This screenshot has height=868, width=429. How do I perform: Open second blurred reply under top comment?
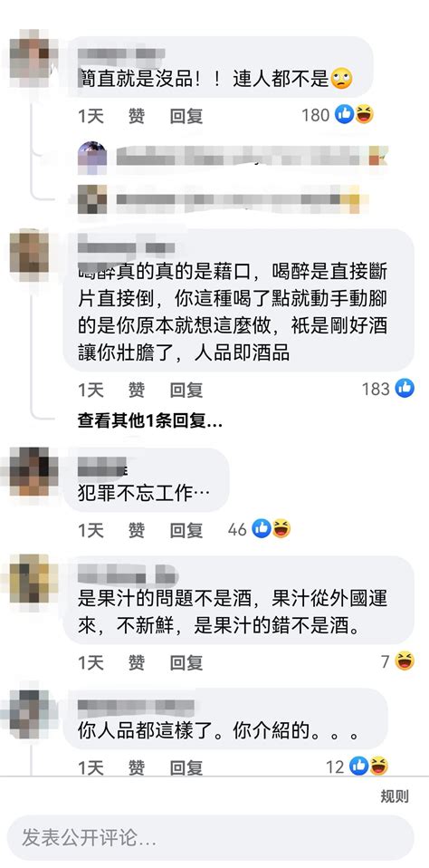pos(219,199)
